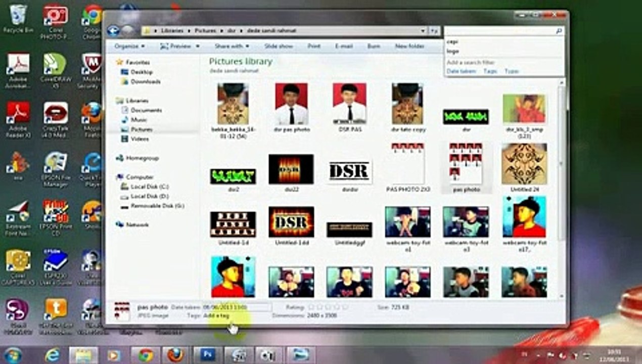Open CorelDRAW X5 desktop shortcut
This screenshot has height=364, width=642.
(x=56, y=71)
